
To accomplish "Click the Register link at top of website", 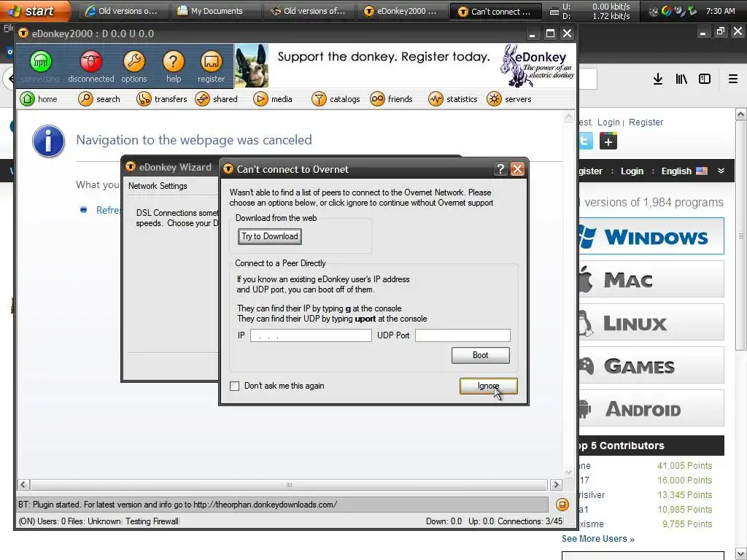I will tap(646, 122).
